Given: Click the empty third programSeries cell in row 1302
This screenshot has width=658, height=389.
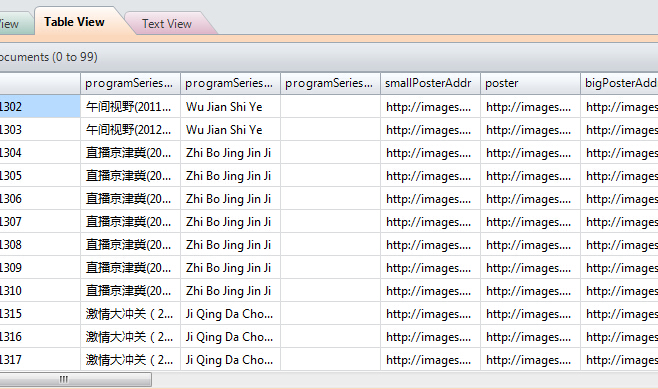Looking at the screenshot, I should point(330,107).
